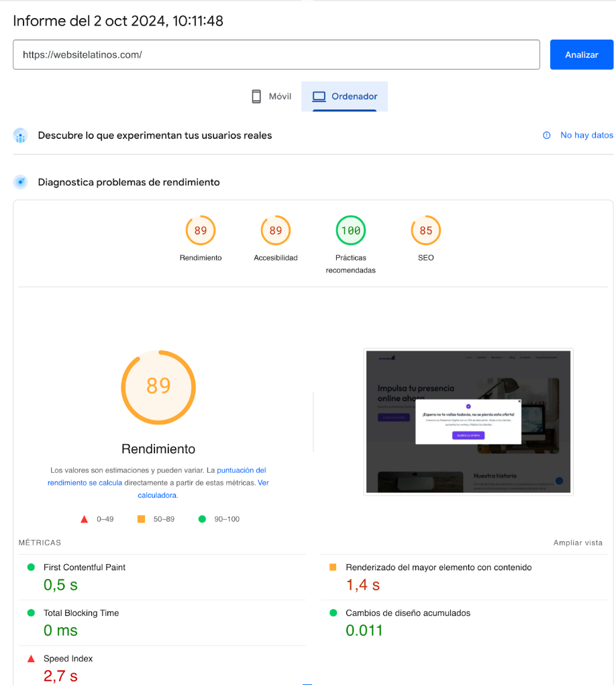Screen dimensions: 616x685
Task: Open the No hay datos link
Action: click(x=586, y=136)
